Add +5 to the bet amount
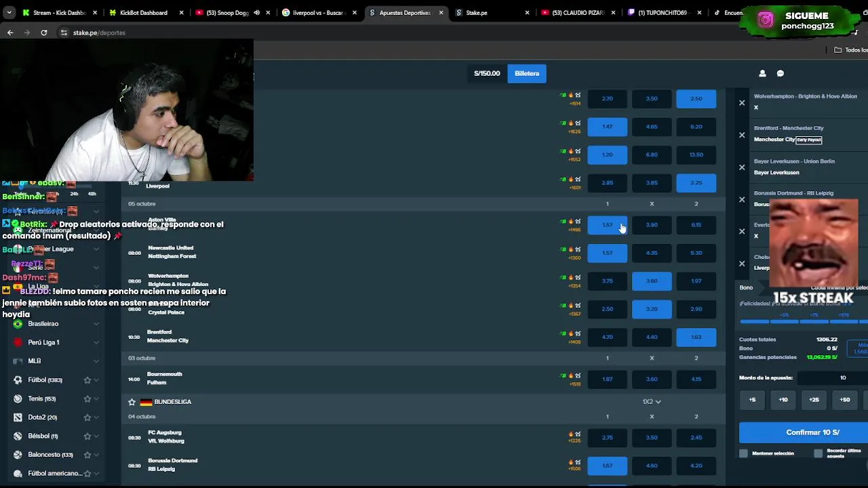The height and width of the screenshot is (488, 868). coord(752,400)
